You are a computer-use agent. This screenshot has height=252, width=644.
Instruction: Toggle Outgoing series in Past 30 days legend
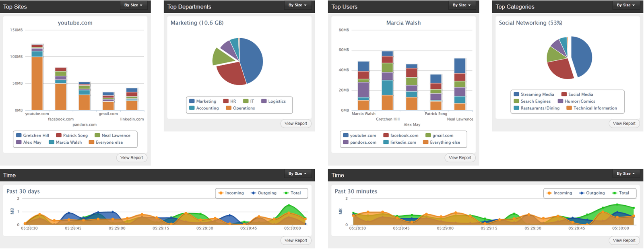pyautogui.click(x=264, y=193)
